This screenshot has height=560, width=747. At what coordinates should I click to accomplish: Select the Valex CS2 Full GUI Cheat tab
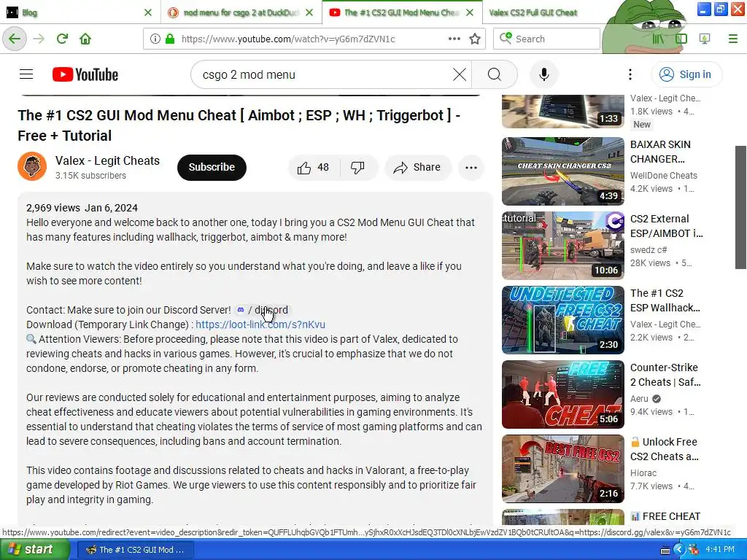pos(533,12)
